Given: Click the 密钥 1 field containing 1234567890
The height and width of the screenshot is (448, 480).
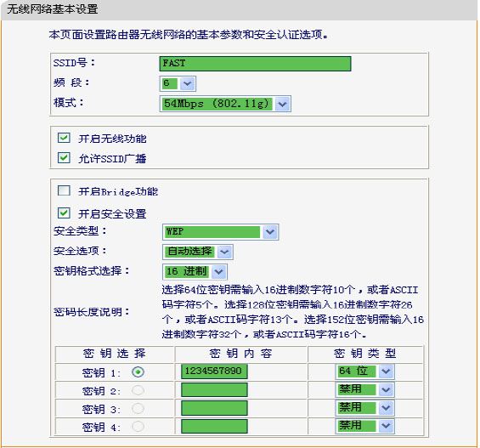Looking at the screenshot, I should coord(214,371).
